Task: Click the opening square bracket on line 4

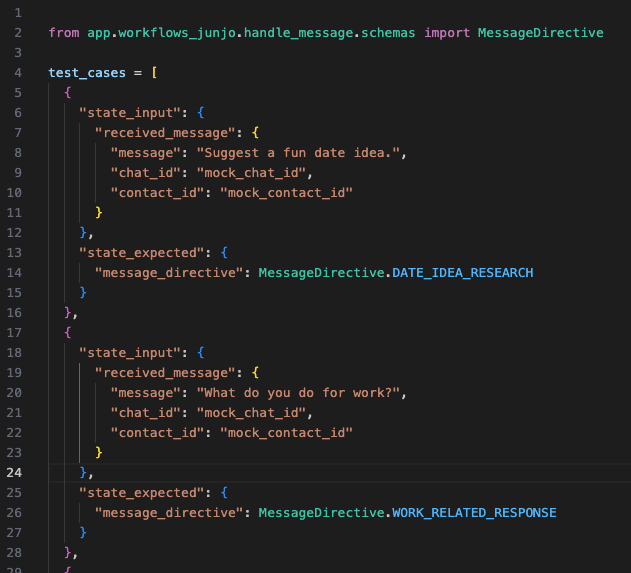Action: pos(154,73)
